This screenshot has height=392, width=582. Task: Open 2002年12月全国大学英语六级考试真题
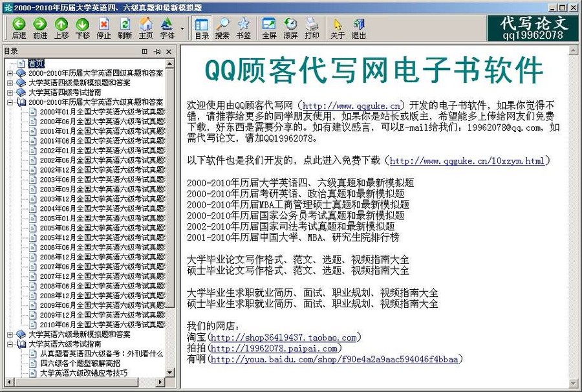point(102,169)
